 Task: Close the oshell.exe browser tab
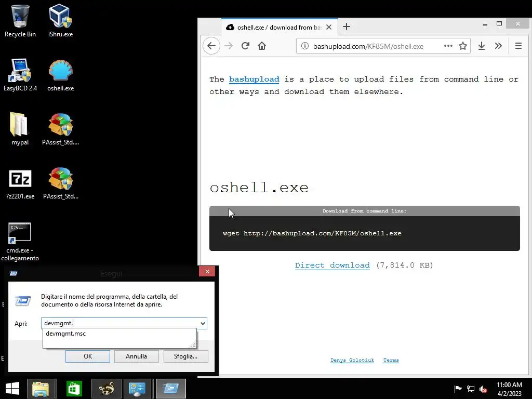pyautogui.click(x=329, y=27)
